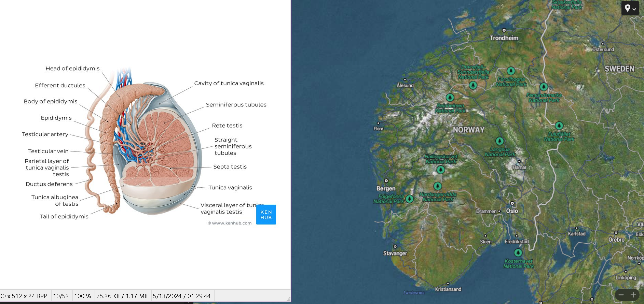Image resolution: width=644 pixels, height=304 pixels.
Task: Click the Drammen town label
Action: coord(486,212)
